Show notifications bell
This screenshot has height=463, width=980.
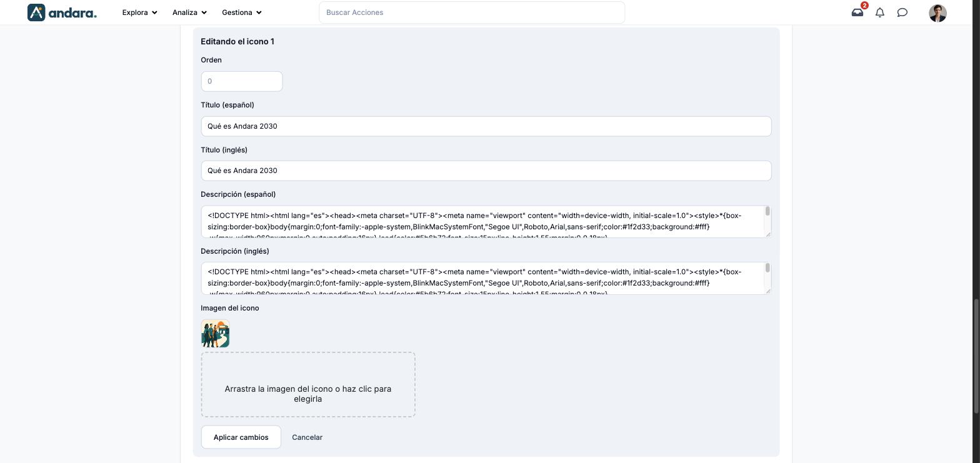click(880, 12)
